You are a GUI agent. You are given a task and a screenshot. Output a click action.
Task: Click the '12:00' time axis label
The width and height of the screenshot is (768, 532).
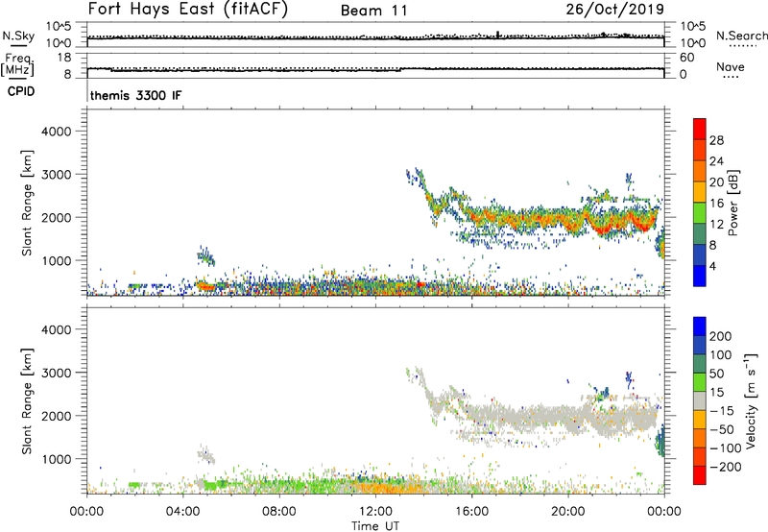pos(375,512)
